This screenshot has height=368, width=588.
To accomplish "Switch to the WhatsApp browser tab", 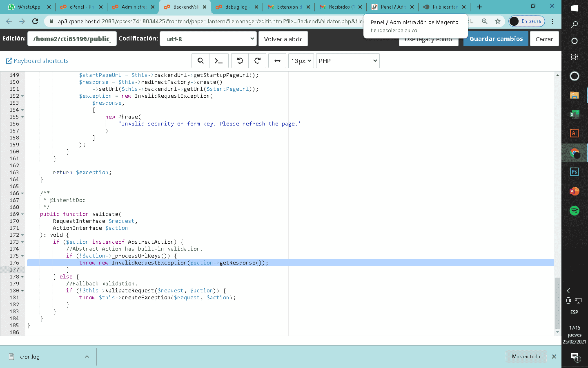I will click(29, 7).
